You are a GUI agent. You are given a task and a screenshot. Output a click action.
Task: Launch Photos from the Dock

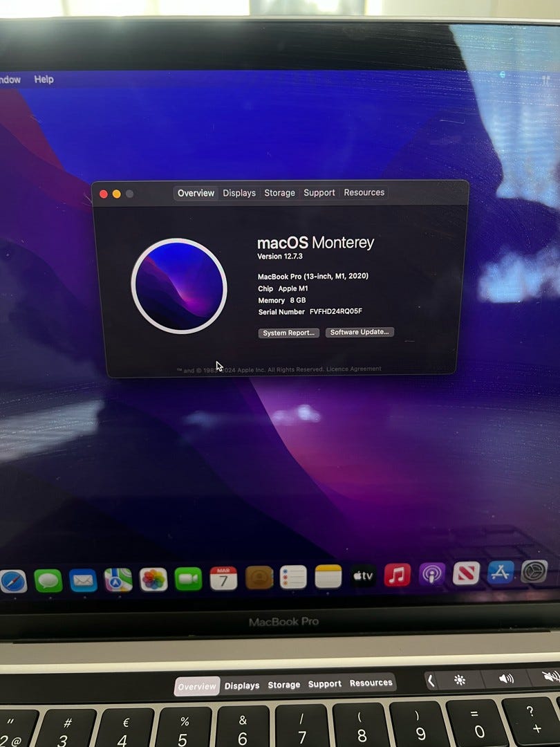coord(153,580)
